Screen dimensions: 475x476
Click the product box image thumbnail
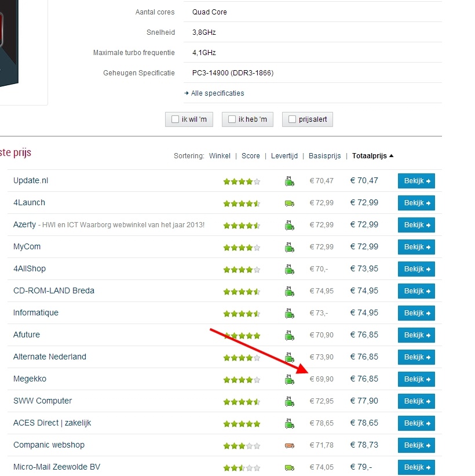coord(9,43)
